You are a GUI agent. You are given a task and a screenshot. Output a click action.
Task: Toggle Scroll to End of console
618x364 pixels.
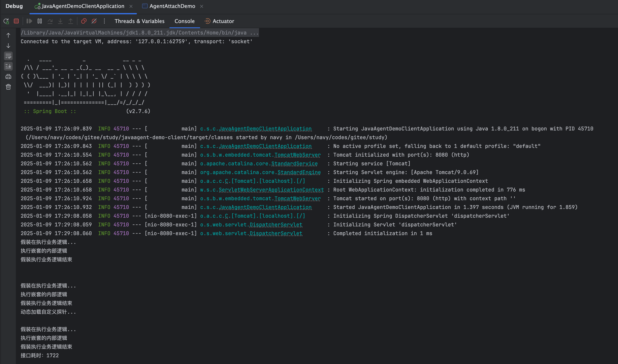tap(8, 66)
